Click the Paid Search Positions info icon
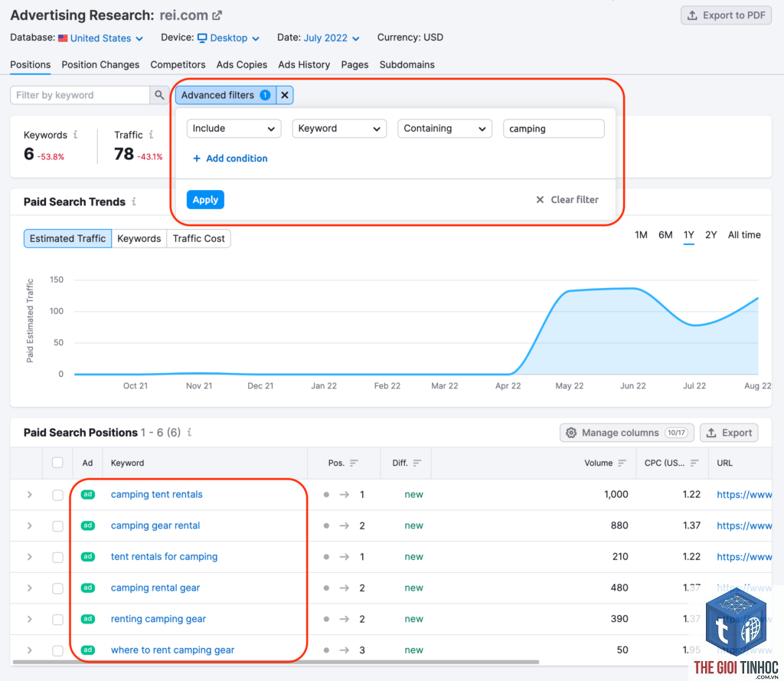 click(x=190, y=432)
